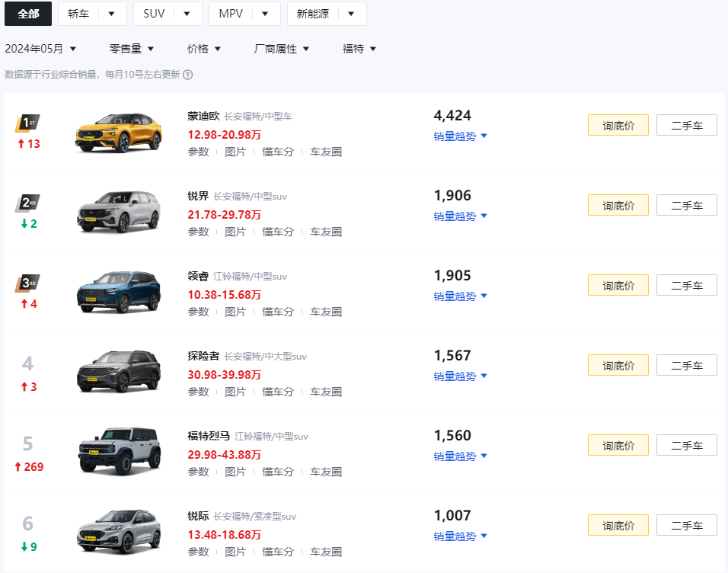Open the MPV category dropdown
The height and width of the screenshot is (573, 728).
[x=244, y=14]
